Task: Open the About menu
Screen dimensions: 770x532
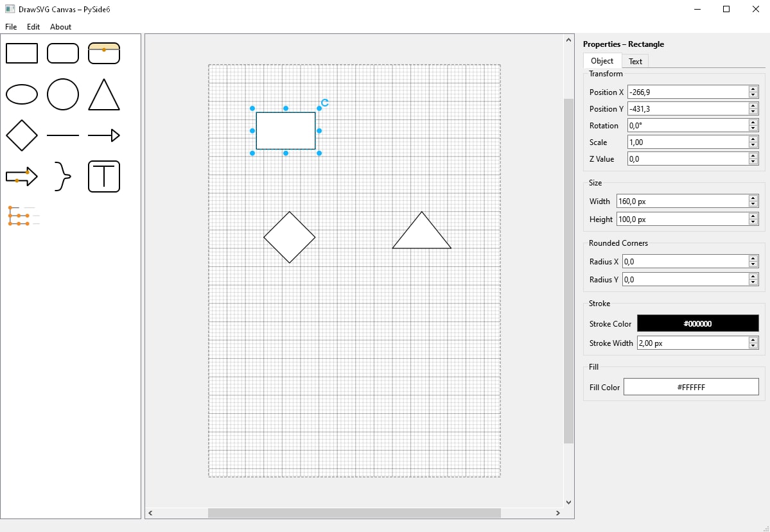Action: tap(60, 27)
